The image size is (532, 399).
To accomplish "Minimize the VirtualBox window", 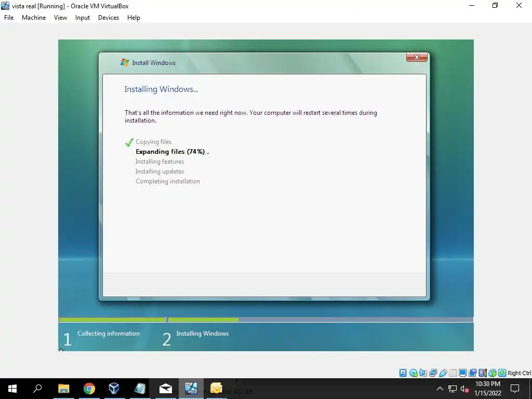I will pos(472,5).
